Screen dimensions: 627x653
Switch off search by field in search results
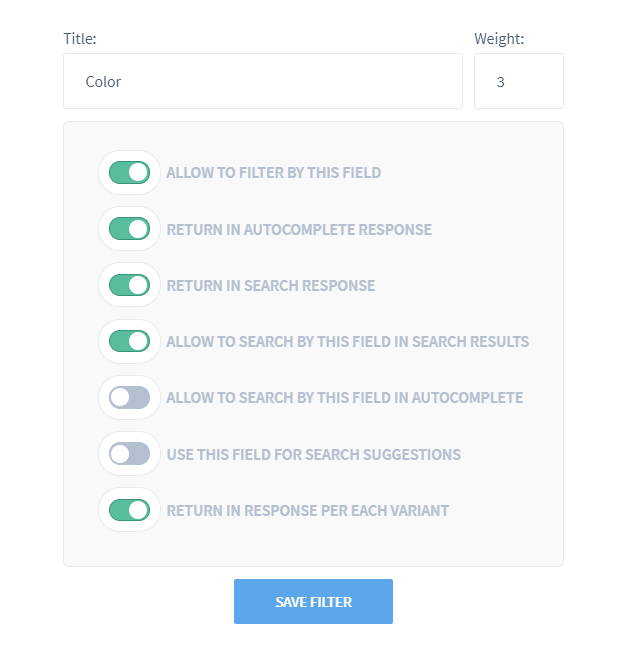tap(129, 341)
